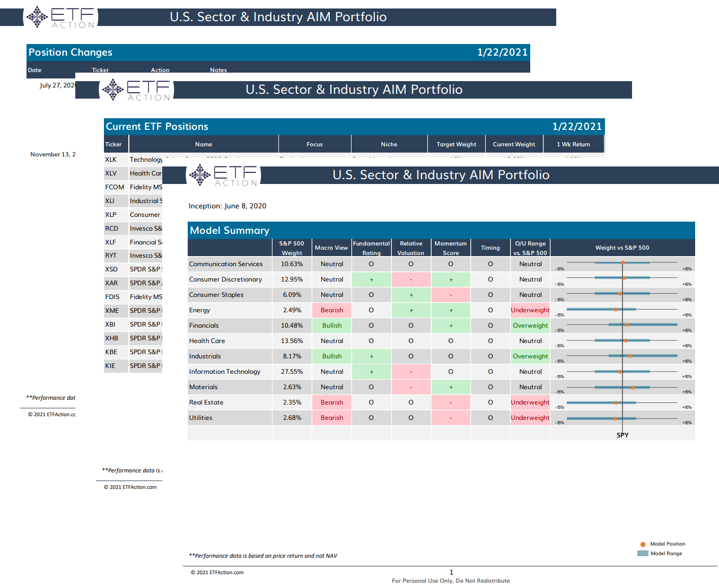Click the Underweight cell in the Energy row
Image resolution: width=719 pixels, height=588 pixels.
(530, 310)
